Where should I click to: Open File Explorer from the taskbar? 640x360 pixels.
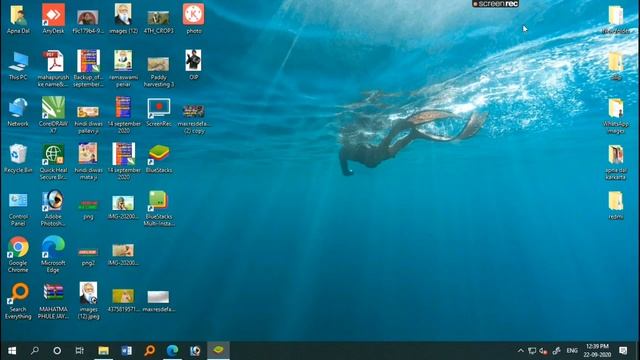click(x=103, y=351)
